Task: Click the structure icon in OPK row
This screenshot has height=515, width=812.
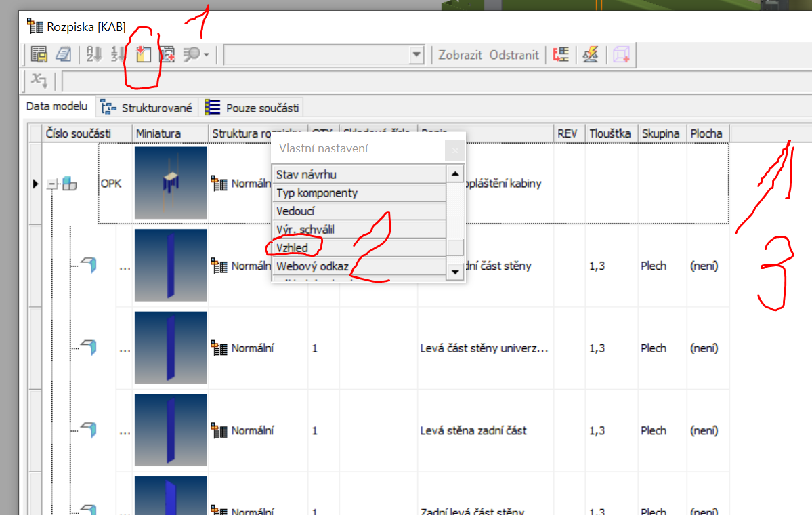Action: 219,184
